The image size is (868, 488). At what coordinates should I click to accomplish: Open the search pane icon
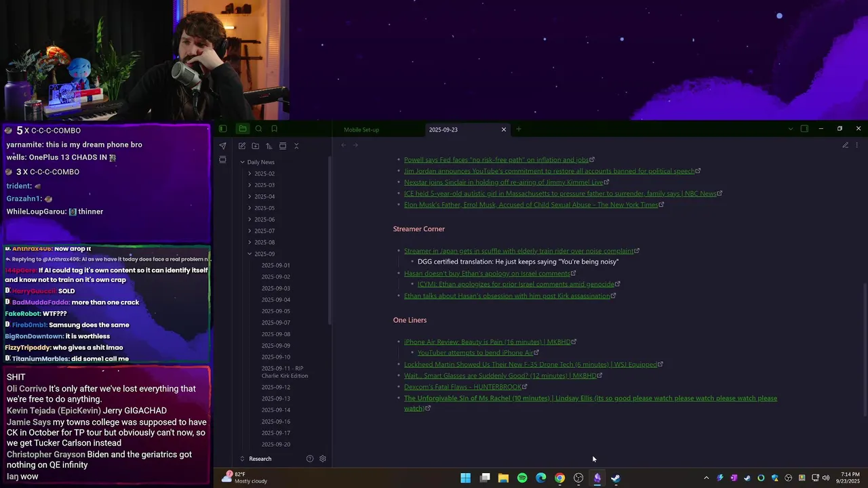pyautogui.click(x=258, y=129)
